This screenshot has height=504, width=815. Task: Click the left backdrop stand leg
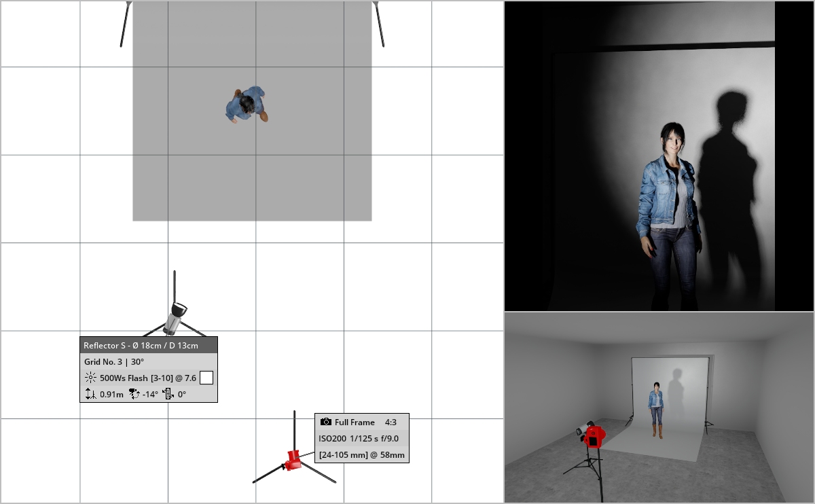(125, 25)
